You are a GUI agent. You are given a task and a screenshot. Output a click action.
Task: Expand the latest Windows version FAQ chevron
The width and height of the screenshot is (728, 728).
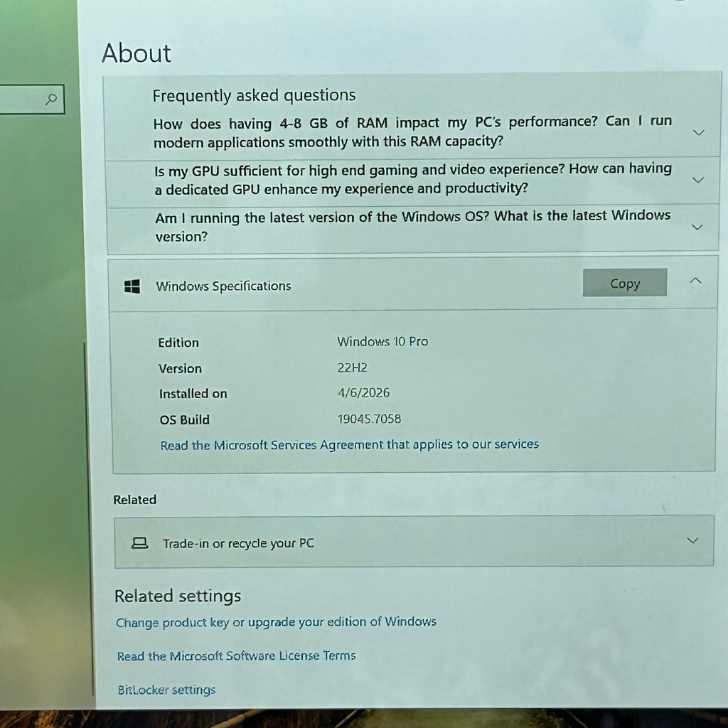point(697,227)
